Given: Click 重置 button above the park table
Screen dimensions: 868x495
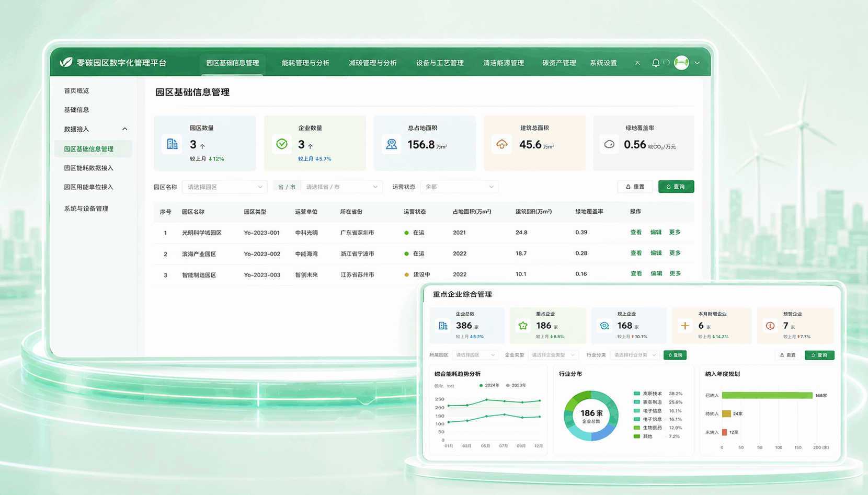Looking at the screenshot, I should click(635, 187).
